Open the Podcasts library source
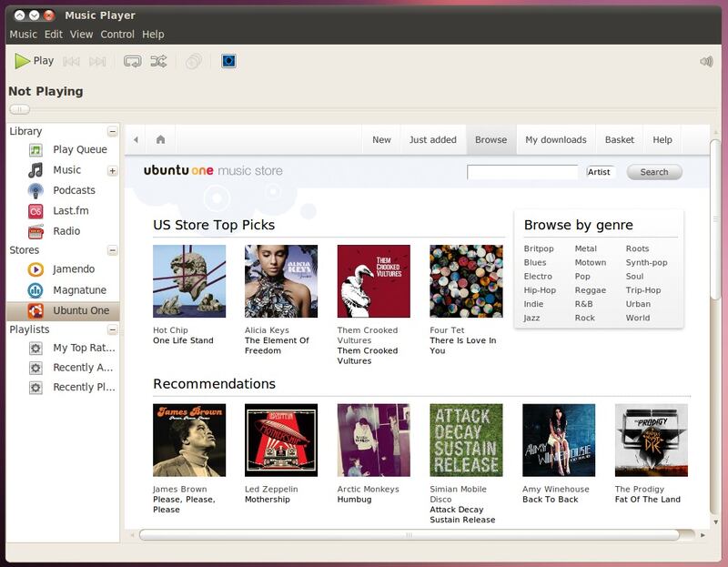Screen dimensions: 728x567 point(74,190)
